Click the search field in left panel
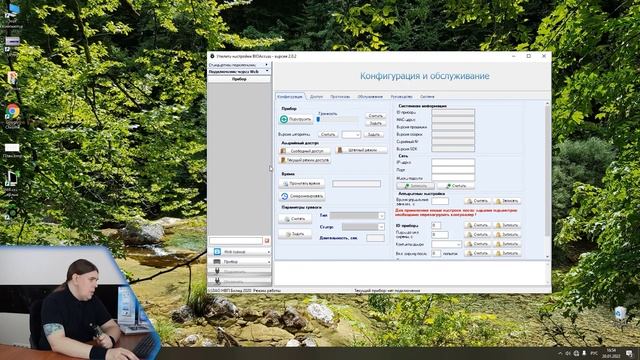Viewport: 640px width, 360px height. pos(236,241)
